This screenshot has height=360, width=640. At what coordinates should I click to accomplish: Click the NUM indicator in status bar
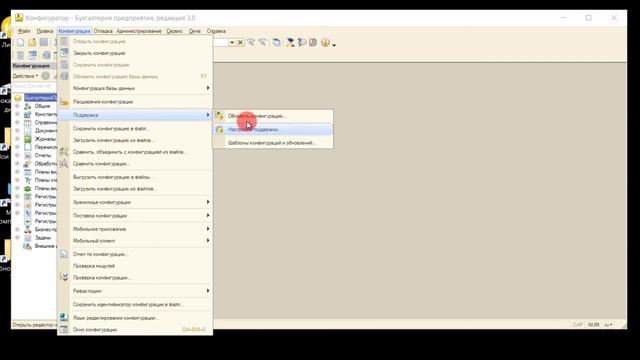tap(593, 324)
